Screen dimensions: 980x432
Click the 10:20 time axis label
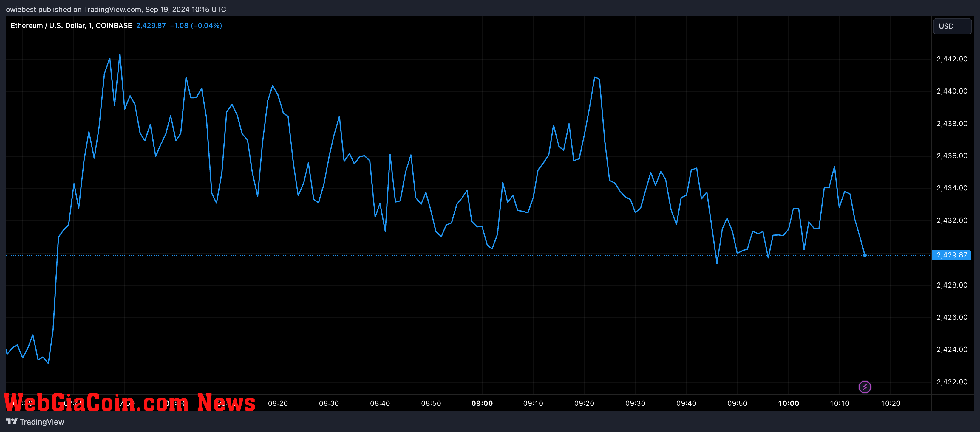click(891, 403)
